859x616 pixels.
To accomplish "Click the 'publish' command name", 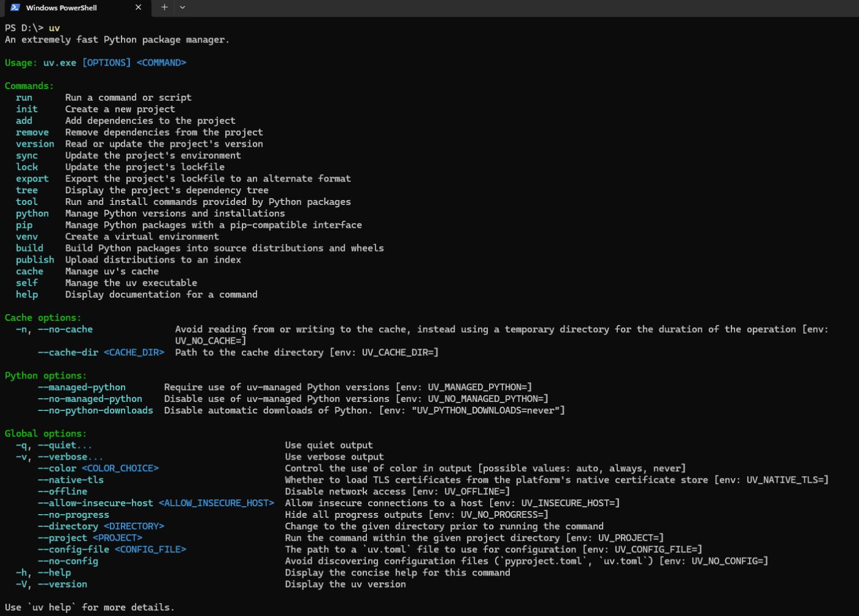I will coord(35,260).
